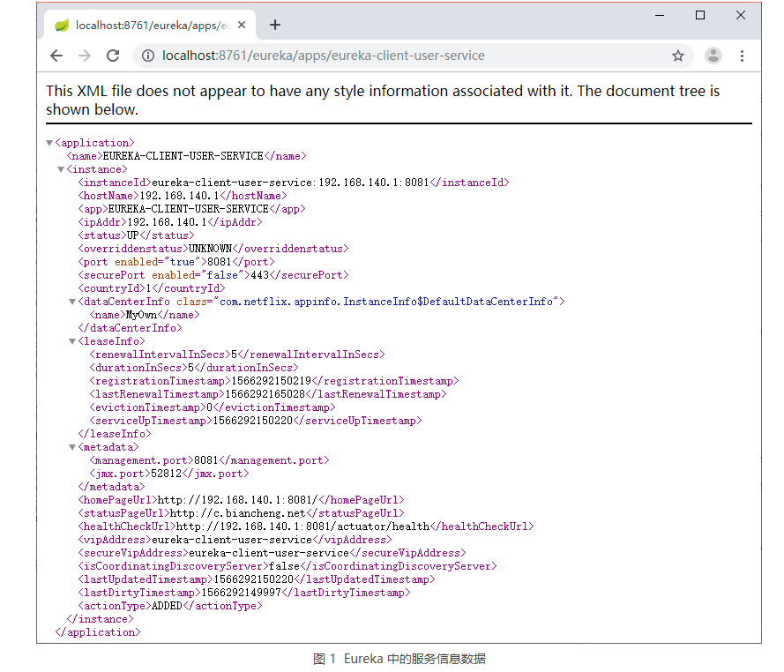Click lastRenewalTimestamp value 1566292165028
The image size is (784, 672).
(265, 394)
